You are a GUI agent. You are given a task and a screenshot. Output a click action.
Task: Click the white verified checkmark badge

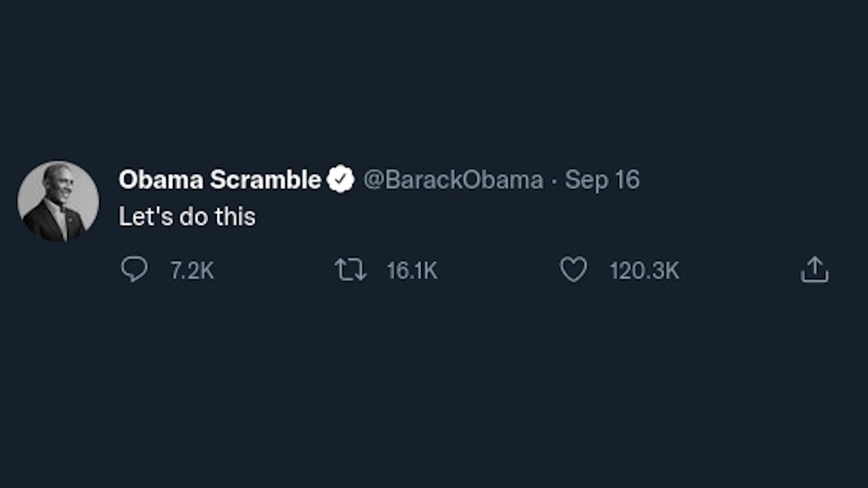340,180
